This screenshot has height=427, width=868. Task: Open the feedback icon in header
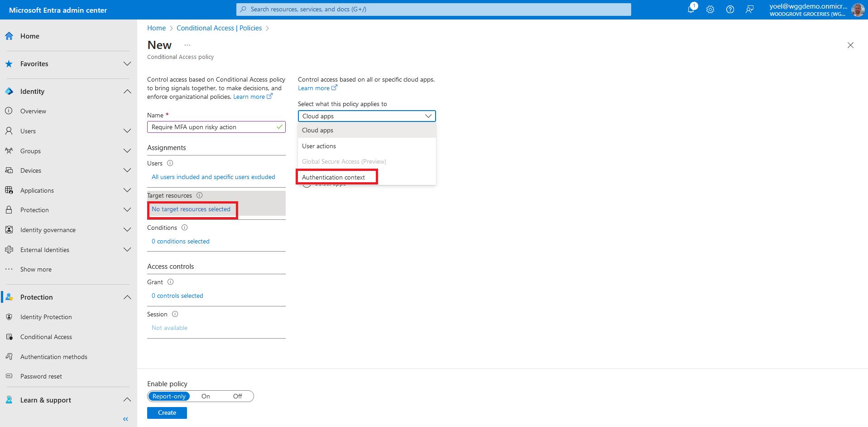pyautogui.click(x=750, y=10)
